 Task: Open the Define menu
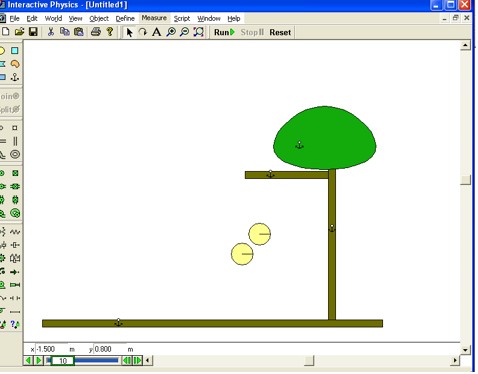(125, 18)
